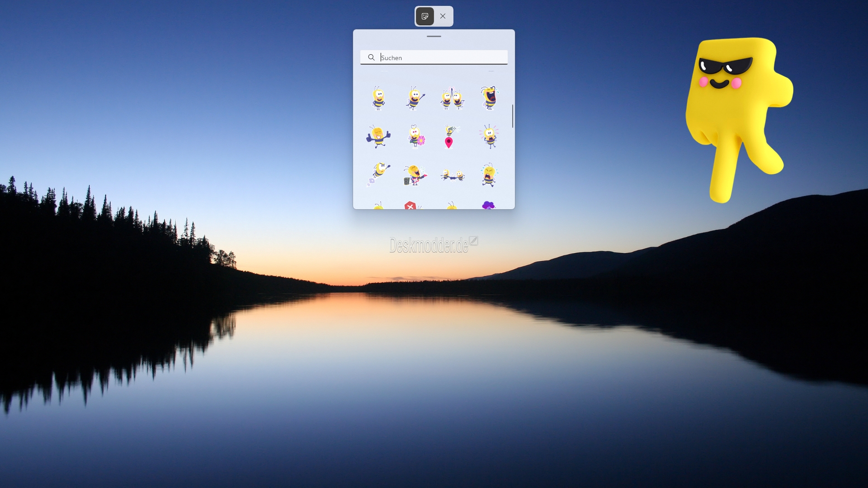Screen dimensions: 868x488
Task: Pick the angry flying superhero bee sticker
Action: (x=378, y=174)
